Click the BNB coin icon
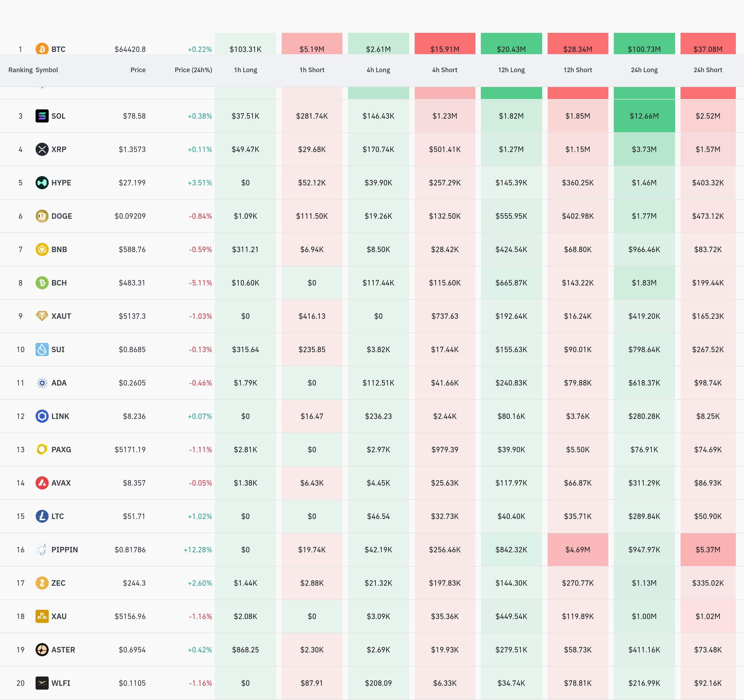Image resolution: width=744 pixels, height=700 pixels. click(42, 249)
